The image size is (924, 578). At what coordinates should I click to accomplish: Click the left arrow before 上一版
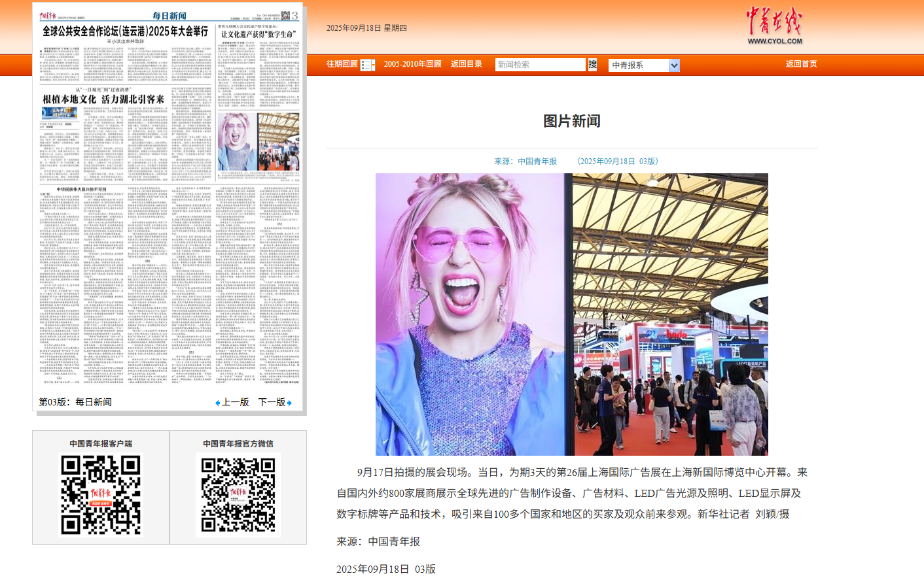pos(218,403)
